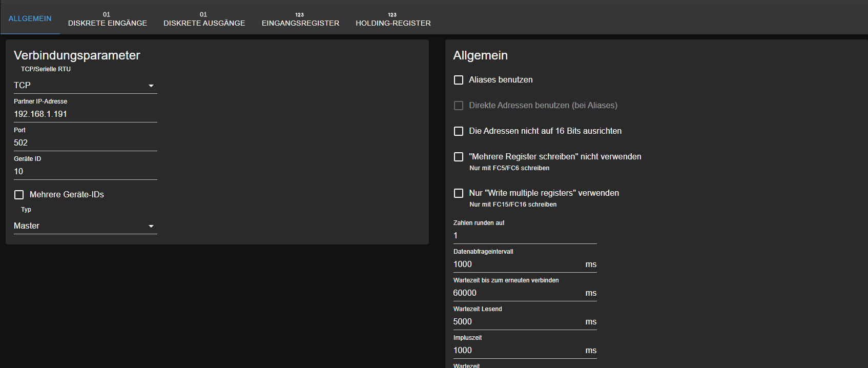Enable the Mehrere Geräte-IDs checkbox
Screen dimensions: 868x368
(19, 195)
